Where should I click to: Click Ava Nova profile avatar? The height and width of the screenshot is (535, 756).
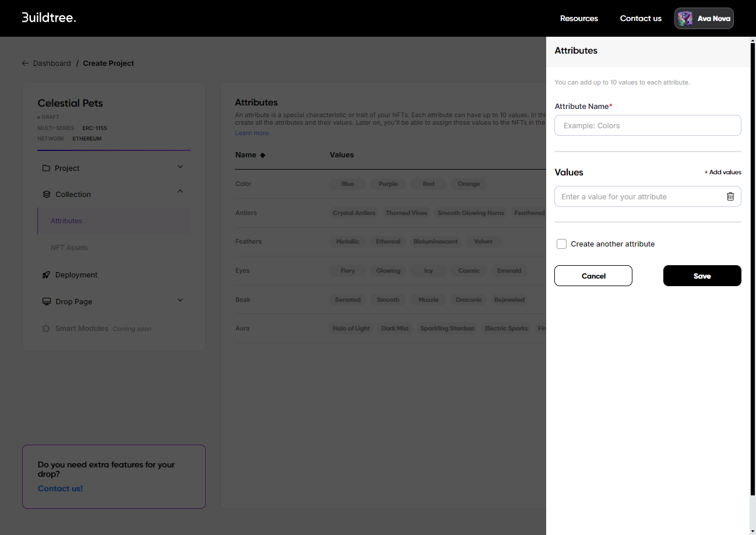pos(684,19)
